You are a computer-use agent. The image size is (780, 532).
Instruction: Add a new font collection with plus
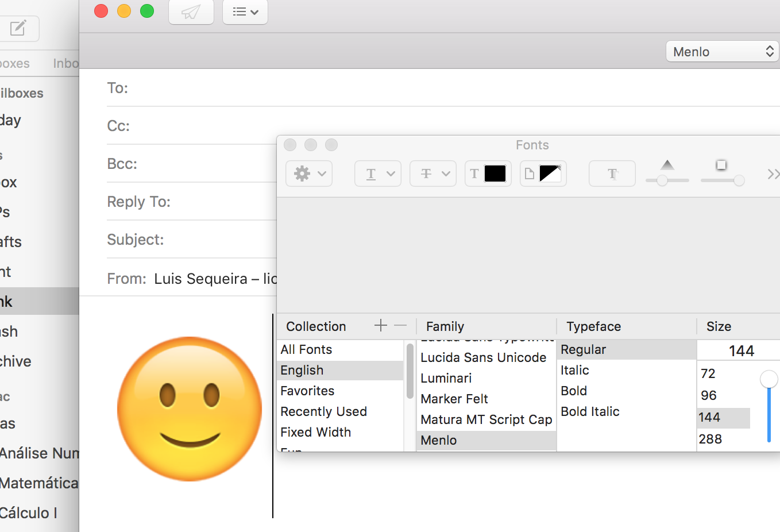(380, 326)
